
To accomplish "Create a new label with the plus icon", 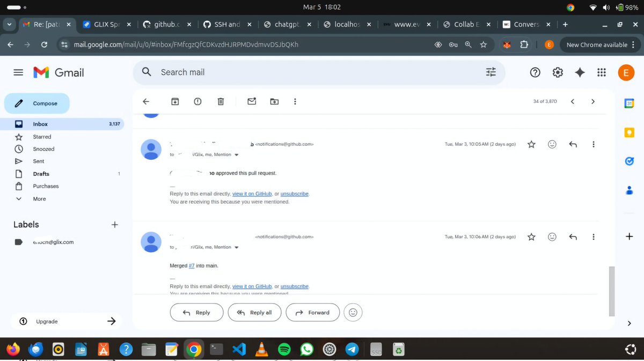I will point(114,225).
